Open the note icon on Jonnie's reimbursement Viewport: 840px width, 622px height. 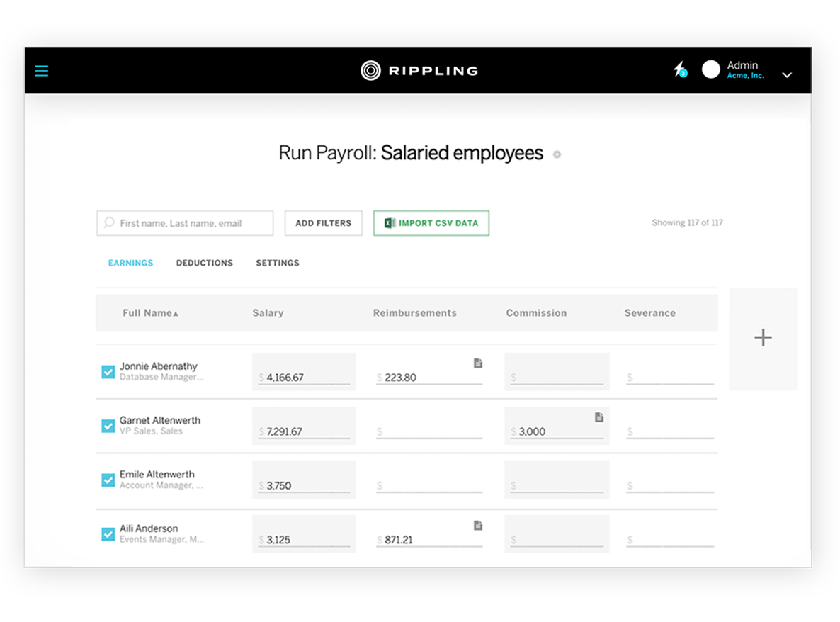[x=478, y=363]
